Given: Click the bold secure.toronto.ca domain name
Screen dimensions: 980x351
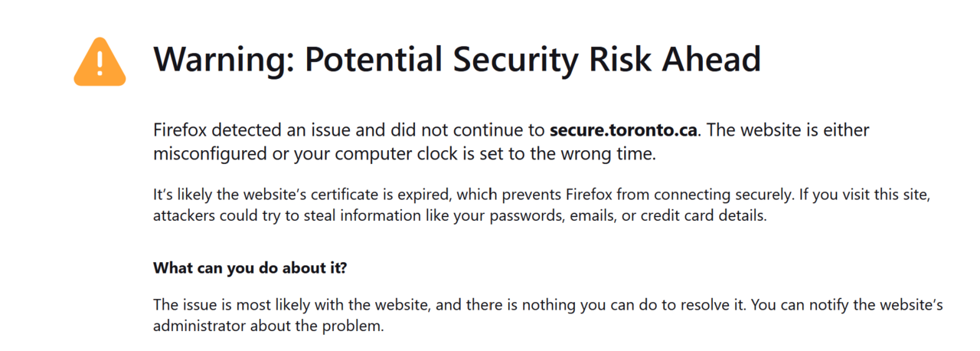Looking at the screenshot, I should 623,130.
